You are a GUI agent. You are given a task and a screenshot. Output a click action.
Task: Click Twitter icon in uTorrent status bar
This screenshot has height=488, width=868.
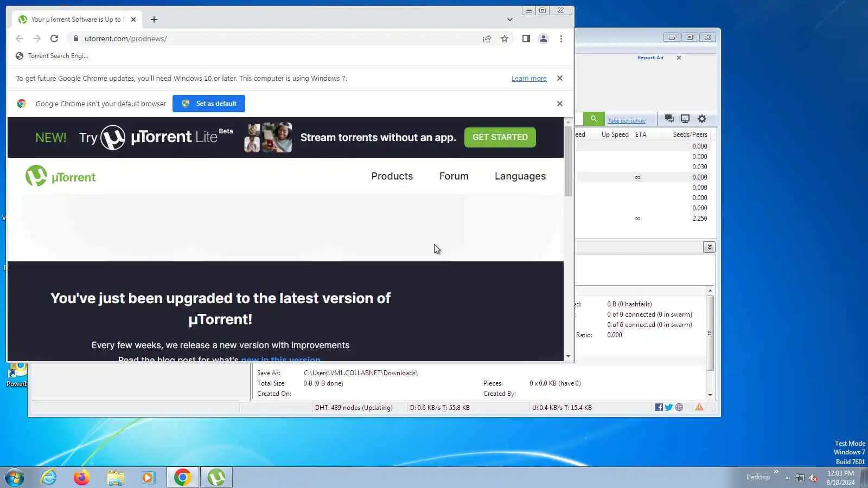click(669, 407)
